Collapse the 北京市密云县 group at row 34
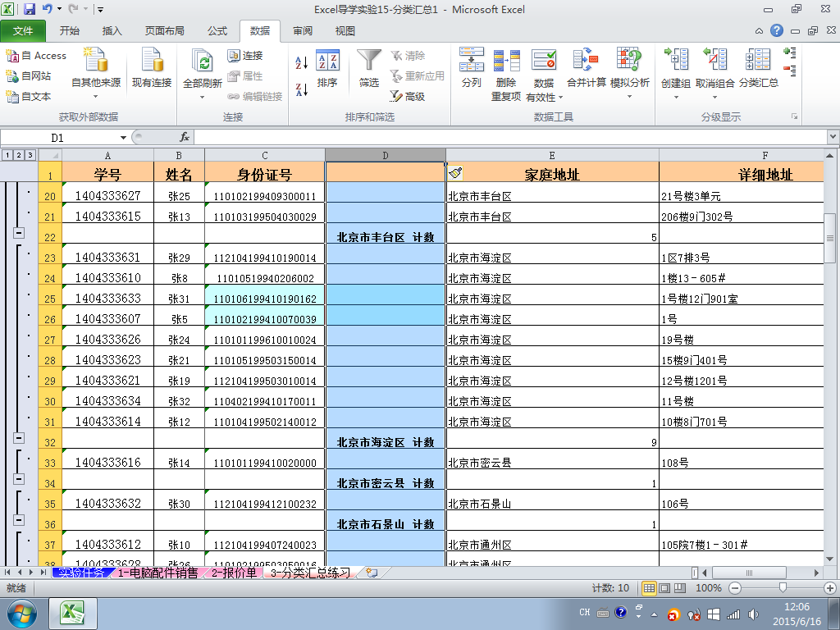Screen dimensions: 840x630 coord(19,479)
